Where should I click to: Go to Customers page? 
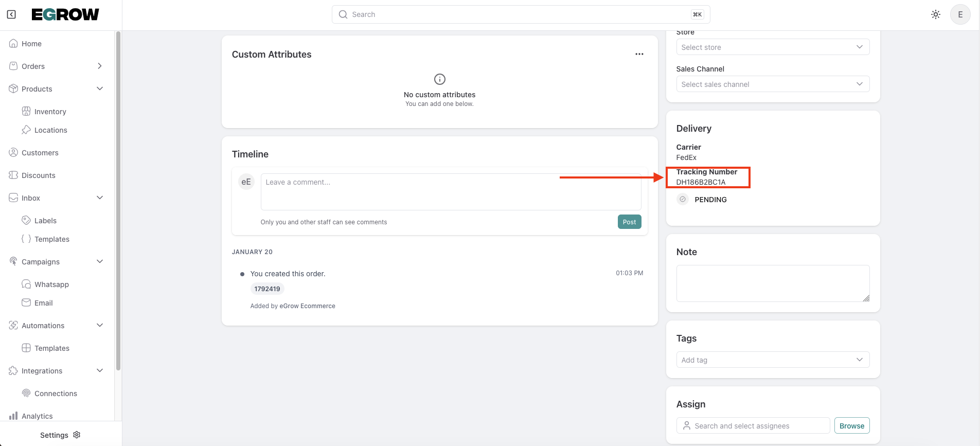tap(40, 153)
